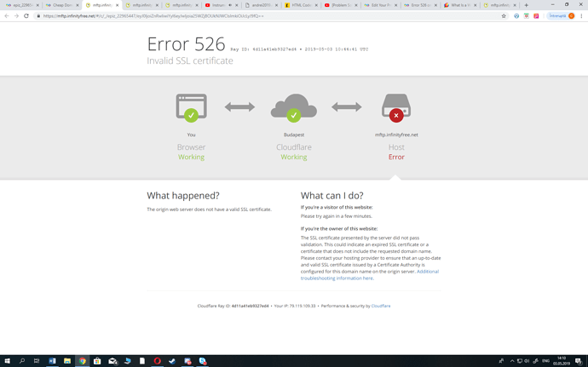Viewport: 588px width, 367px height.
Task: Click the Host server error icon
Action: pos(396,108)
